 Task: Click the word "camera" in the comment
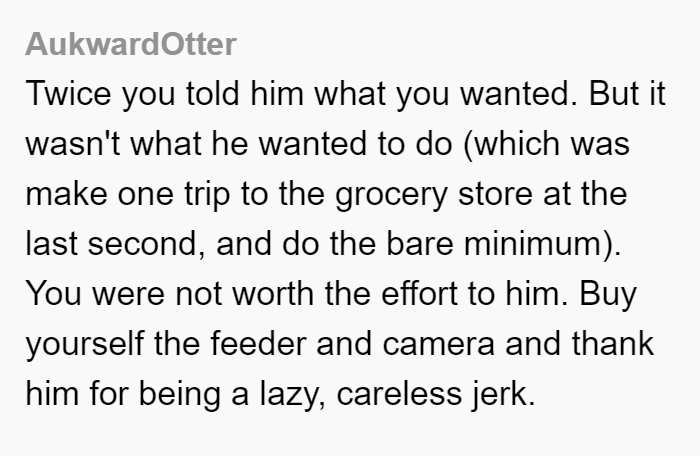click(438, 344)
